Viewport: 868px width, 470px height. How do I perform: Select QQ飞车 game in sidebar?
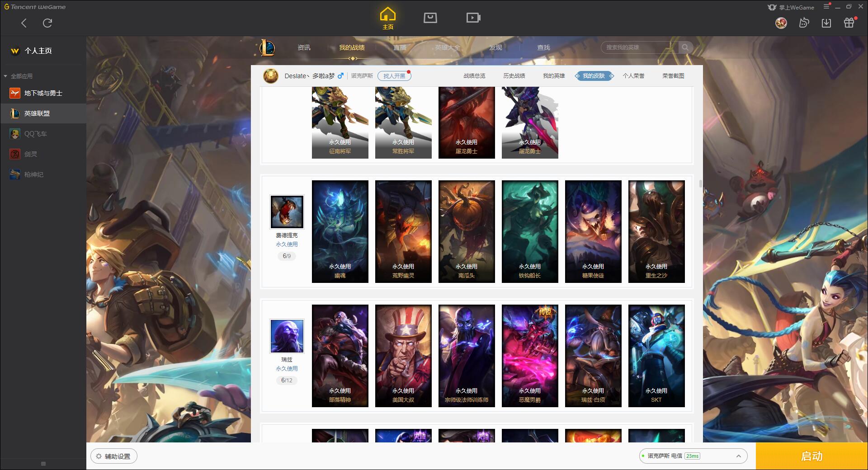tap(43, 134)
